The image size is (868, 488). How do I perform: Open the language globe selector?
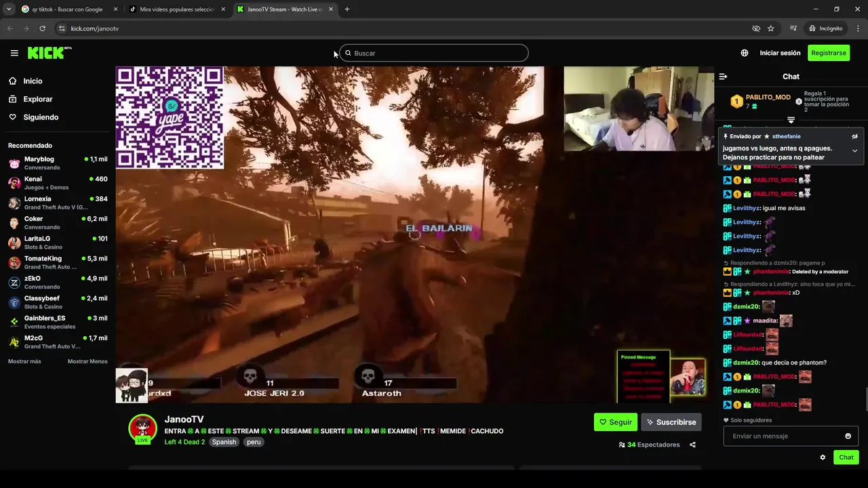coord(745,53)
